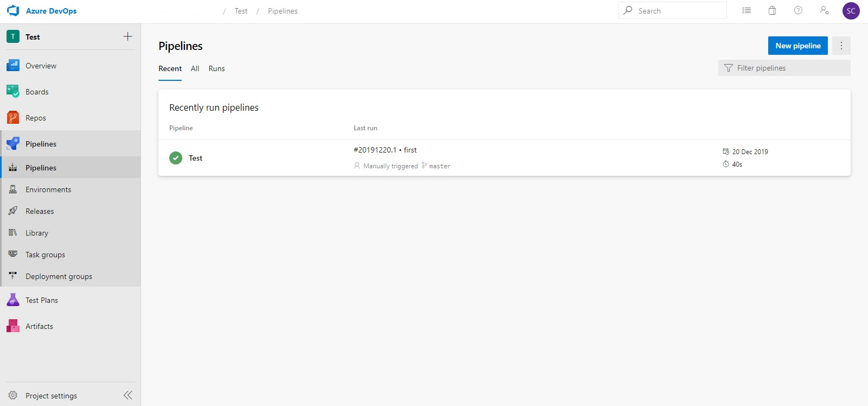Click the 40s duration text
The height and width of the screenshot is (406, 868).
(x=737, y=164)
